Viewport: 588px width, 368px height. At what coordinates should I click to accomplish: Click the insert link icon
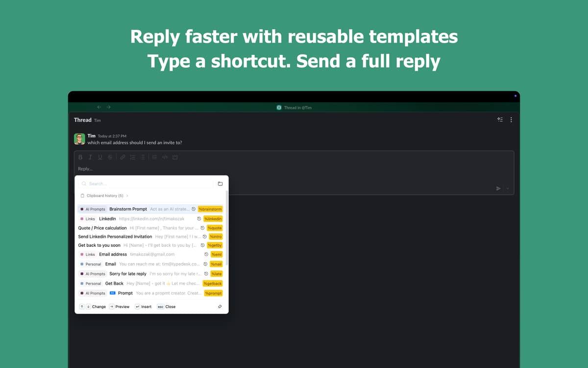click(x=122, y=157)
